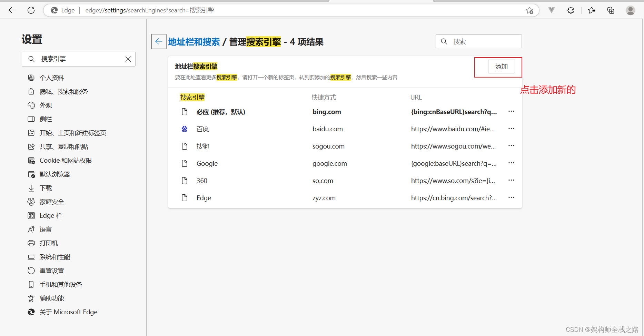Click the back arrow beside 地址栏和搜索

(x=159, y=42)
